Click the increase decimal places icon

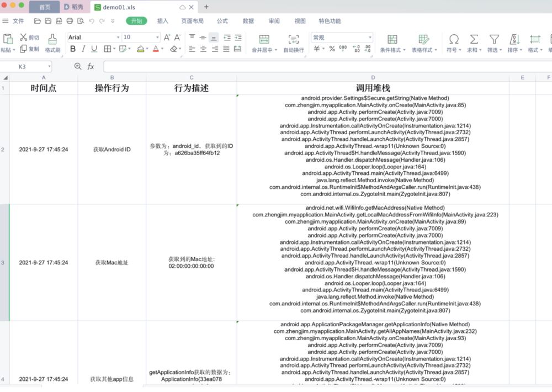(x=356, y=49)
